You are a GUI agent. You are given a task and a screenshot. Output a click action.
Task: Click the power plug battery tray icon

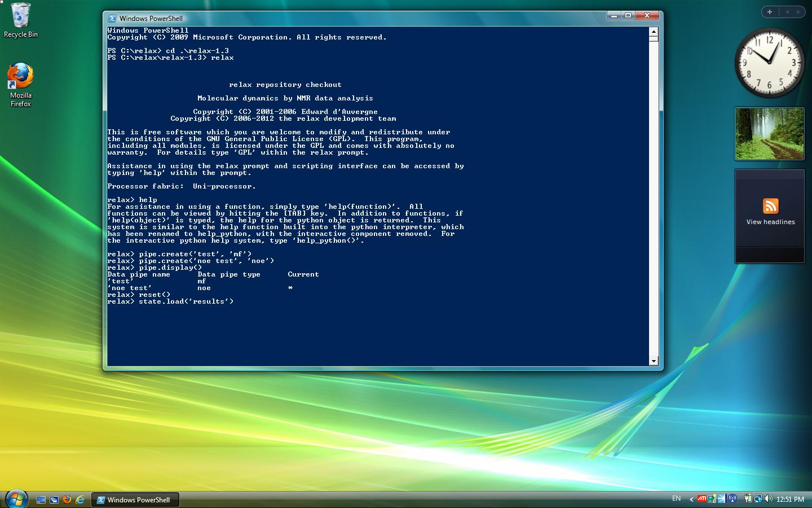click(x=748, y=499)
